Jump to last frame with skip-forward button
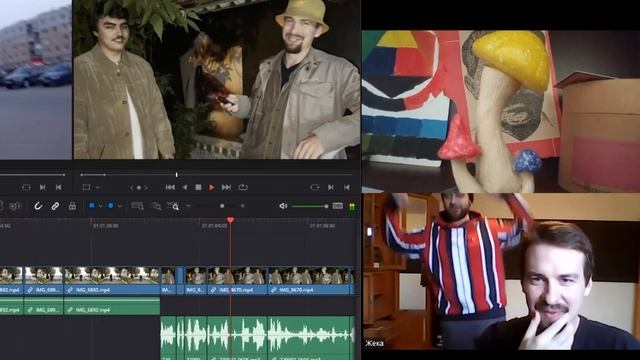This screenshot has height=360, width=640. click(226, 187)
